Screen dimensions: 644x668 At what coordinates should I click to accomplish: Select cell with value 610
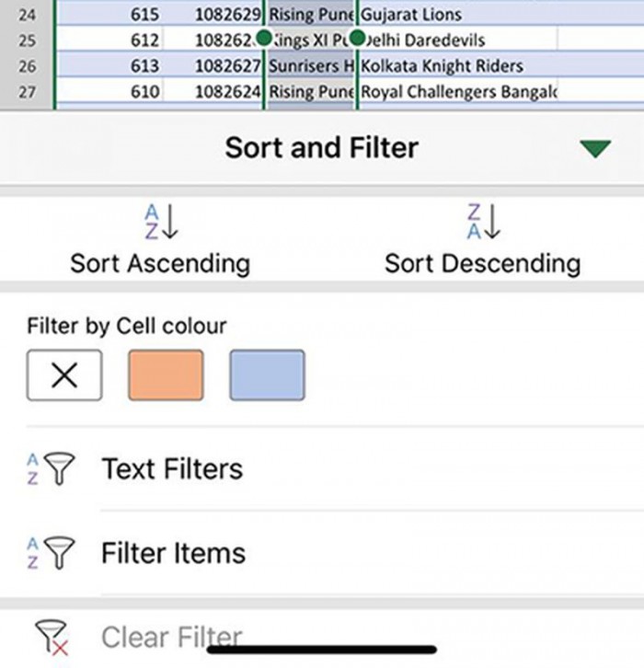click(109, 91)
